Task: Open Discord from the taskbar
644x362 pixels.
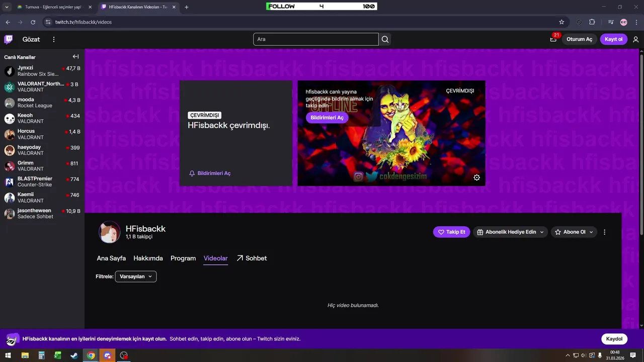Action: click(x=107, y=355)
